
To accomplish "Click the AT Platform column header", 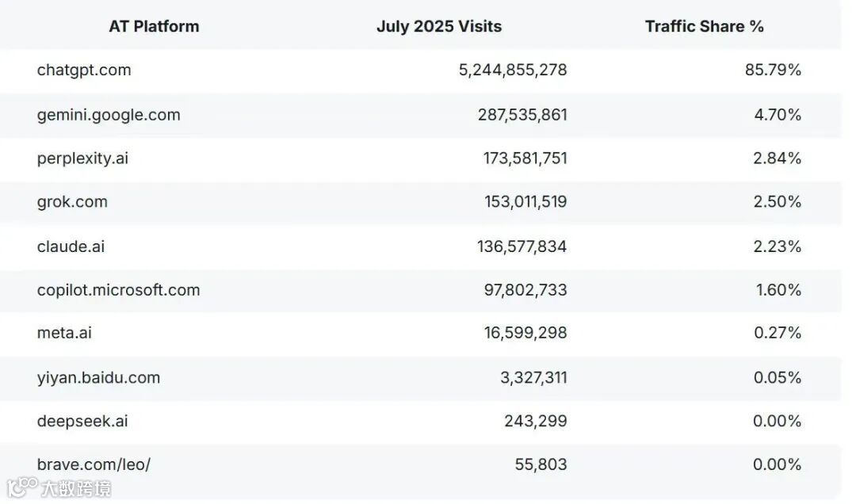I will (x=154, y=26).
